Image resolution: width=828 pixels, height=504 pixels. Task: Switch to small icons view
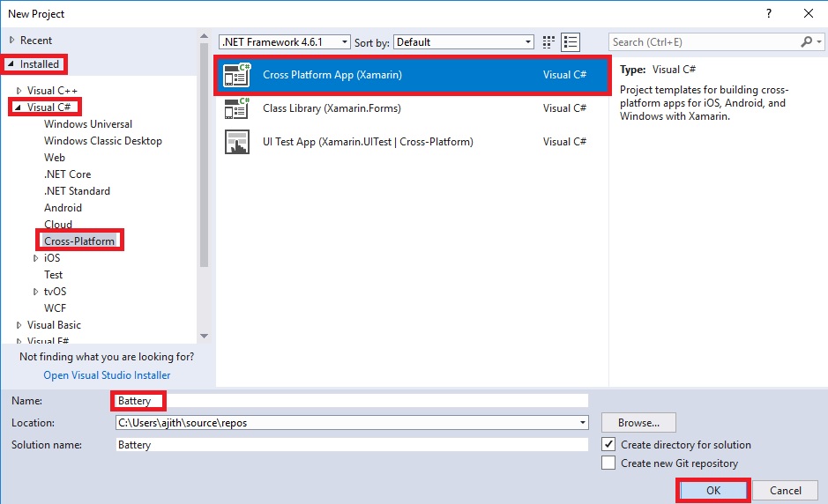tap(548, 42)
